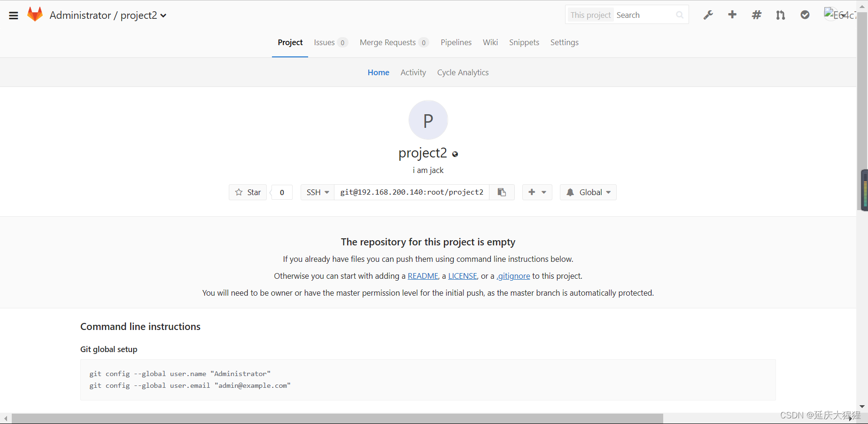868x424 pixels.
Task: Click the star count 0
Action: tap(282, 192)
